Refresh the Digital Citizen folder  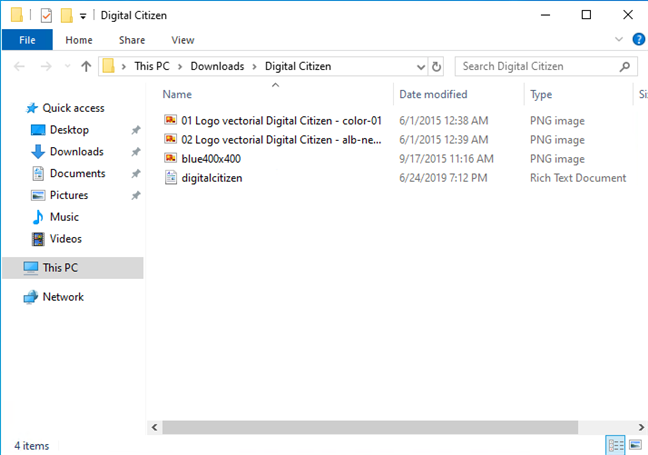pyautogui.click(x=436, y=67)
